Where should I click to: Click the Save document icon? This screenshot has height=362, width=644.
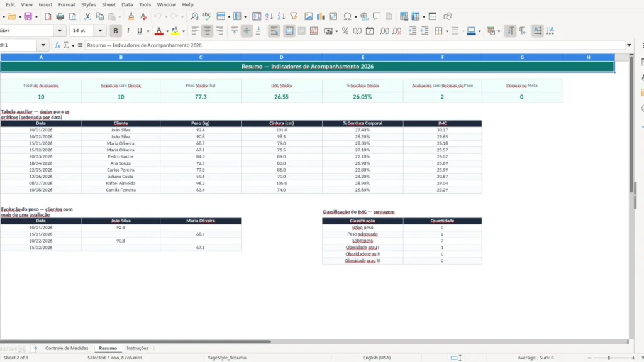tap(28, 16)
